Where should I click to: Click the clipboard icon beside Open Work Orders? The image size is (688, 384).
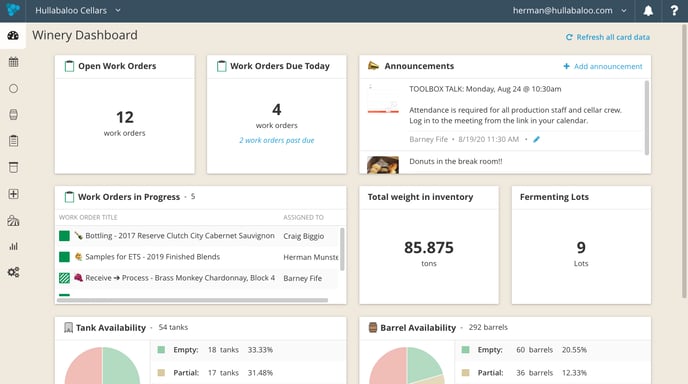point(69,66)
